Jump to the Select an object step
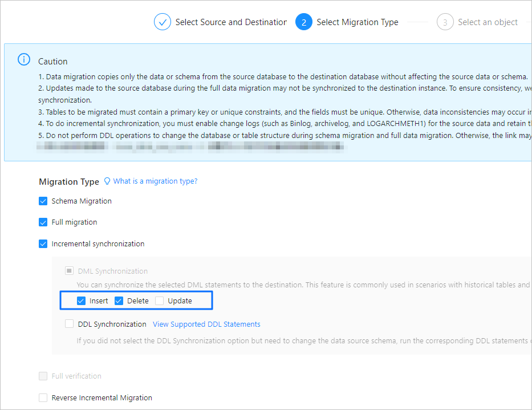 click(x=488, y=22)
